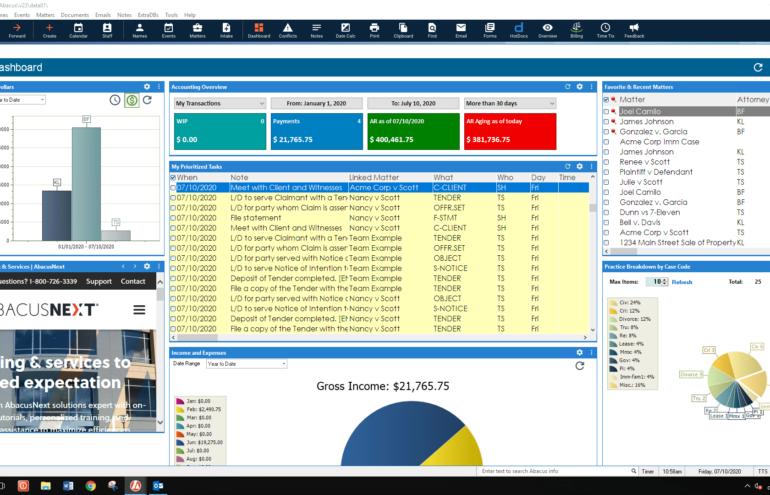Toggle the Matter header checkbox in Favorites
Viewport: 770px width, 495px height.
pos(606,99)
